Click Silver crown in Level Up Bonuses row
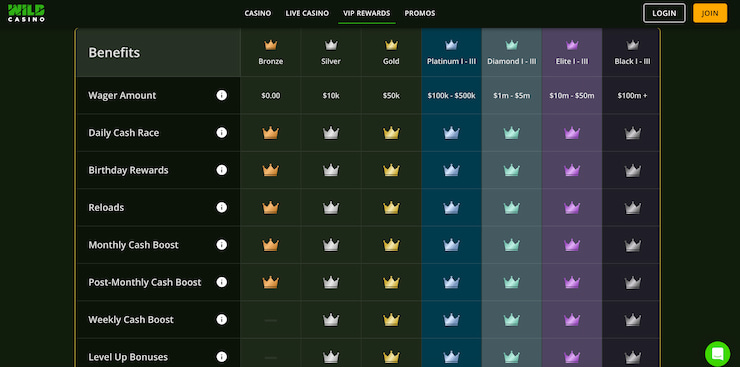 coord(331,357)
